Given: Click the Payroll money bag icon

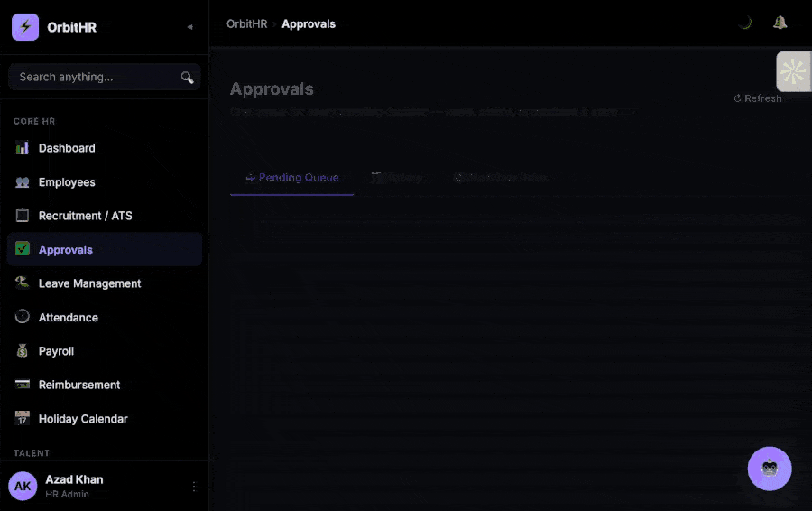Looking at the screenshot, I should point(22,351).
